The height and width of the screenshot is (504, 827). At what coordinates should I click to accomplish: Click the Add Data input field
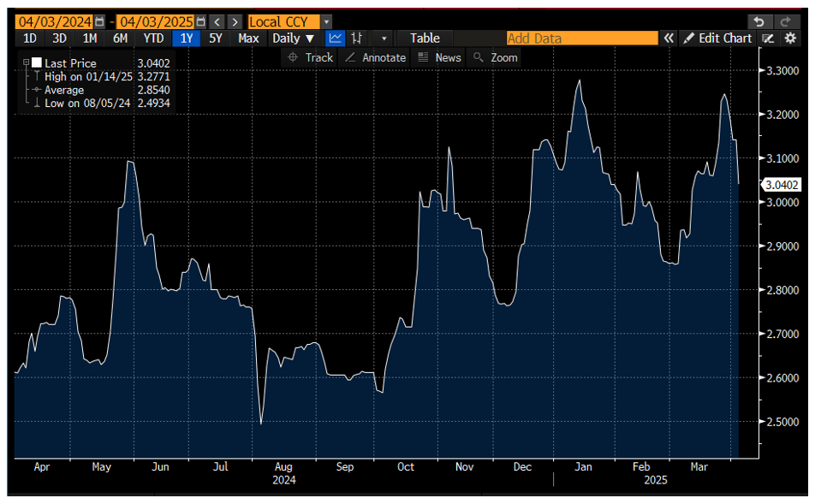pyautogui.click(x=582, y=38)
